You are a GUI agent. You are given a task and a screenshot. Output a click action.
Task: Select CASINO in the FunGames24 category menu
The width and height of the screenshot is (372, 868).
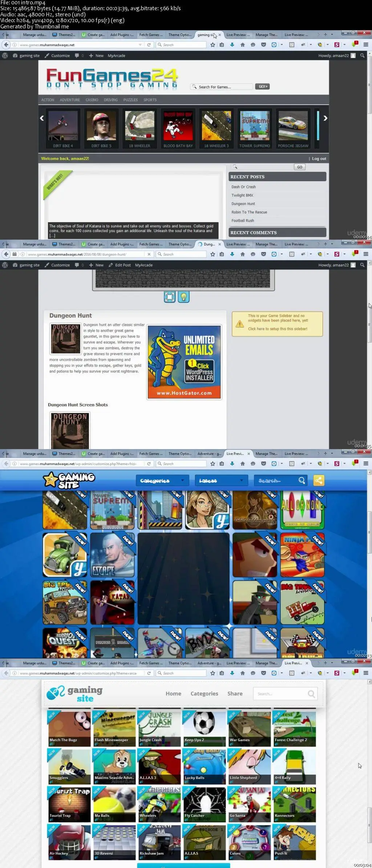click(x=92, y=100)
